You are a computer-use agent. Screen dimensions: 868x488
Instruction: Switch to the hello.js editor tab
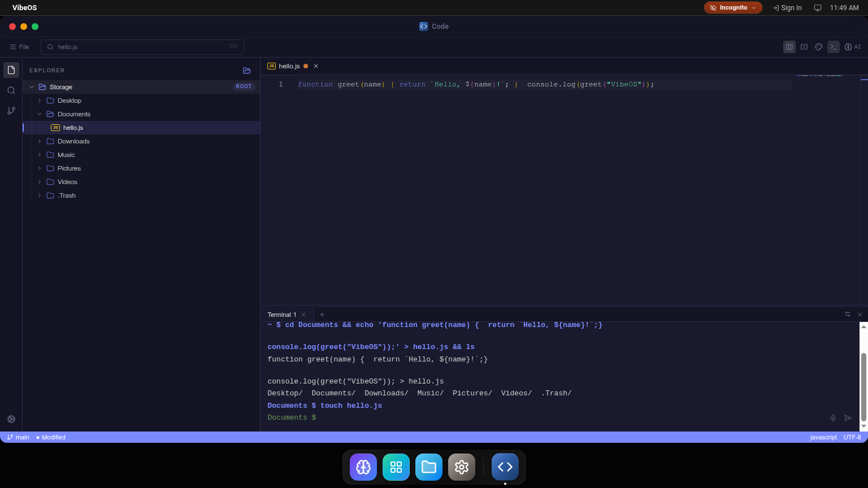289,66
